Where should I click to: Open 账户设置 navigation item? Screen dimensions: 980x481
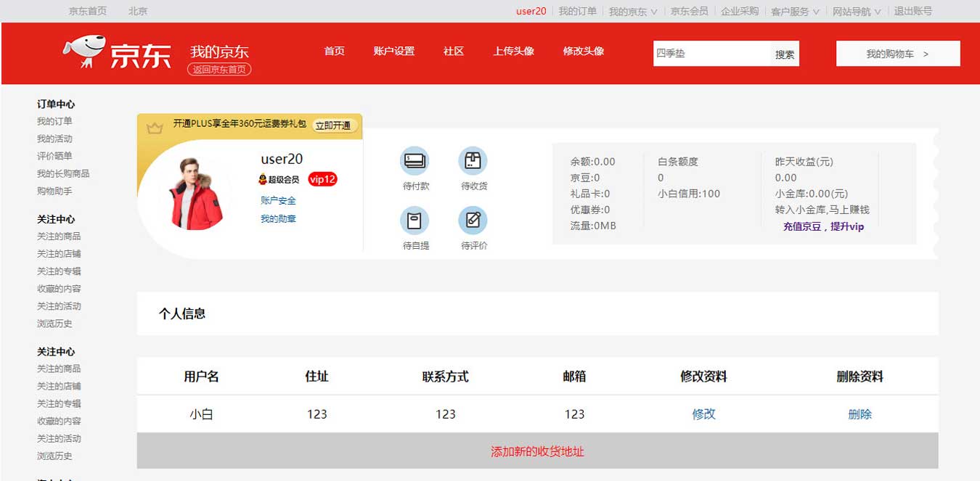click(394, 52)
